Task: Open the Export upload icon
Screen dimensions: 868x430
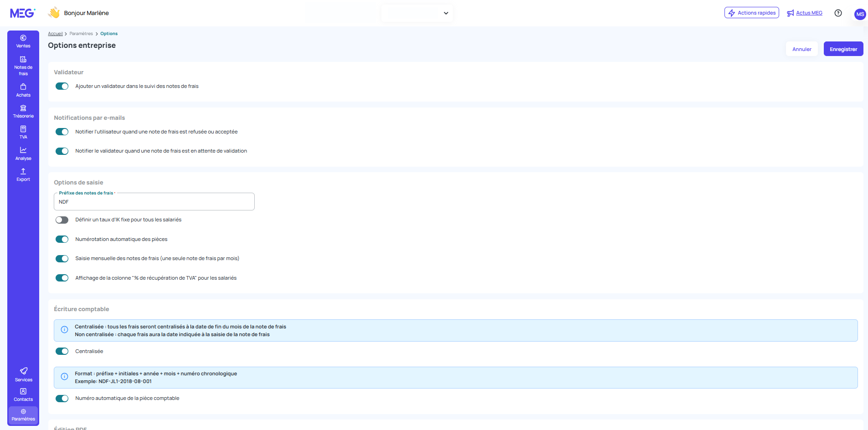Action: pyautogui.click(x=23, y=171)
